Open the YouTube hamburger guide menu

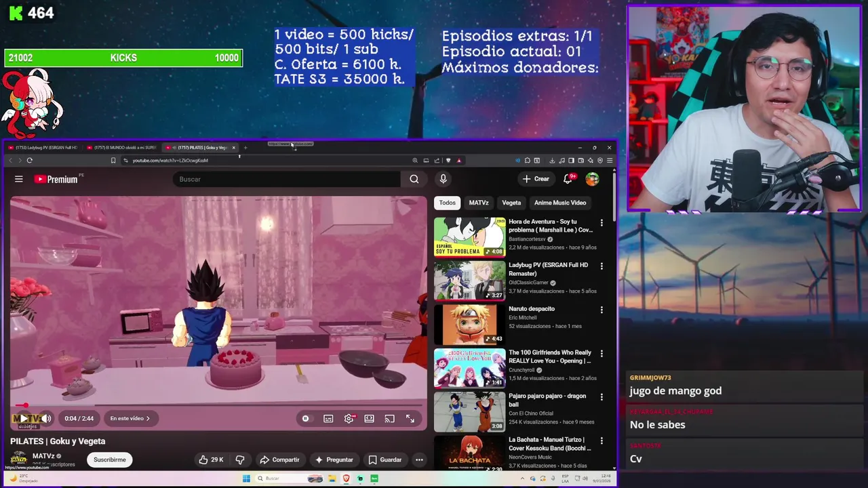(x=19, y=179)
